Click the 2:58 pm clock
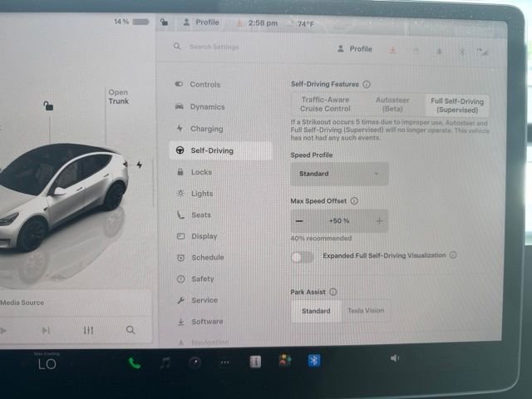 tap(263, 23)
